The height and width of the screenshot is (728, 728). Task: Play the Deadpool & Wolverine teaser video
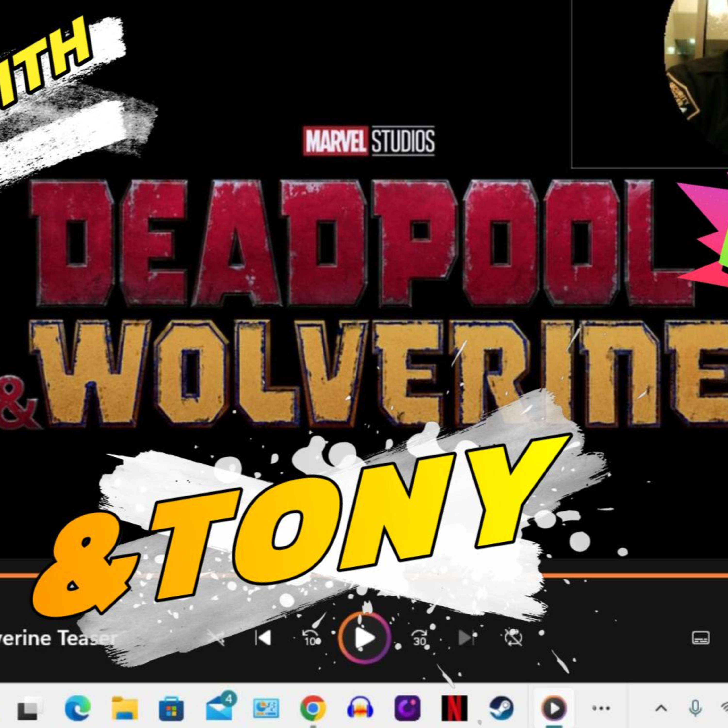364,638
